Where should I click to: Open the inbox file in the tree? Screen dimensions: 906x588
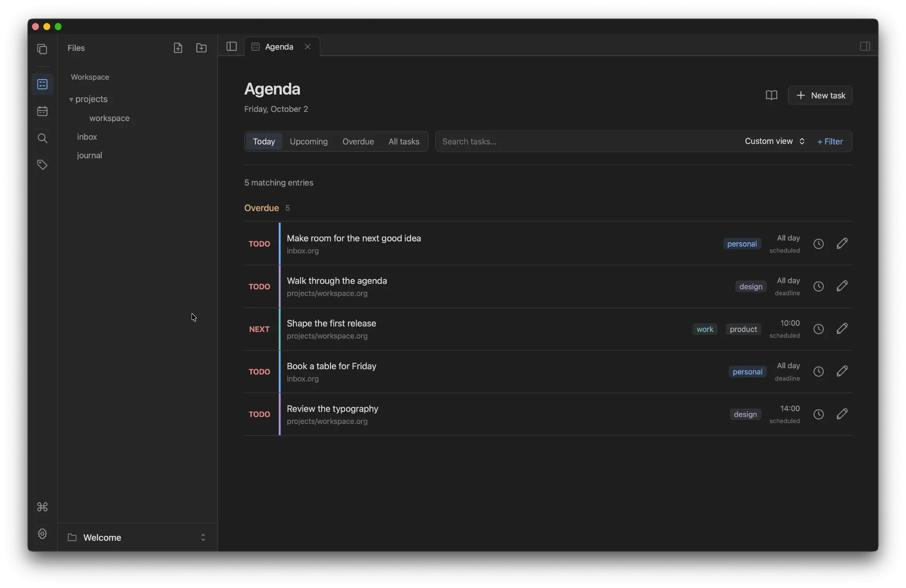click(87, 137)
